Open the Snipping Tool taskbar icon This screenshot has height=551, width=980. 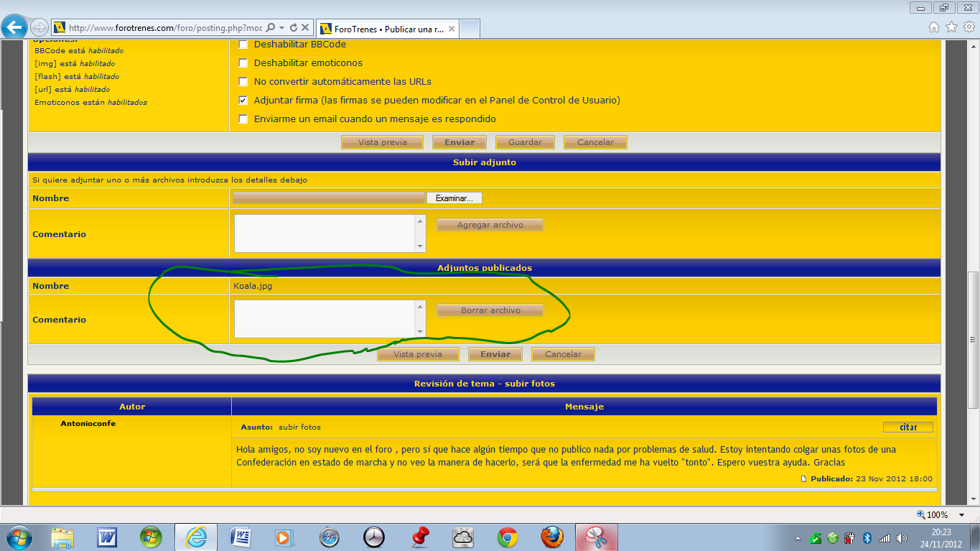point(596,537)
